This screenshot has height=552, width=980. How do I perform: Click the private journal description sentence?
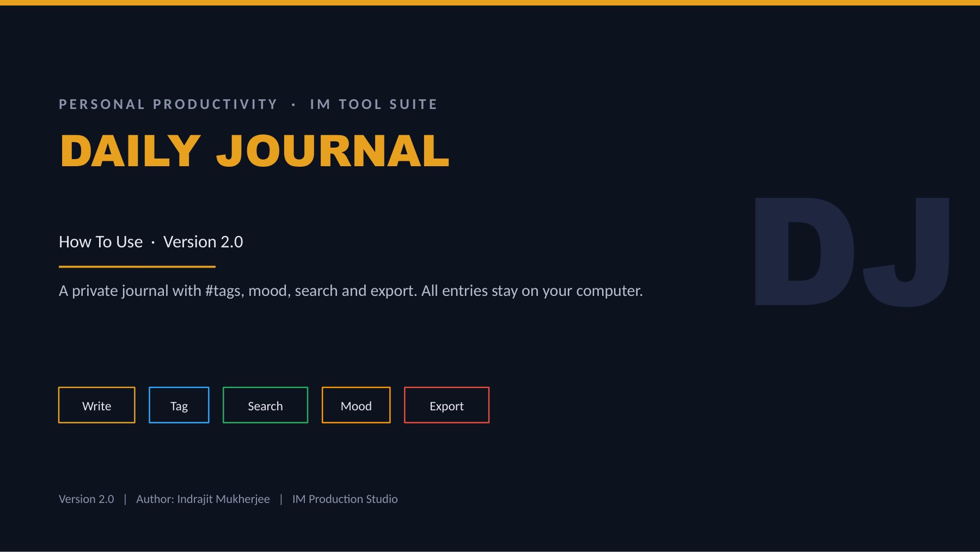[351, 290]
